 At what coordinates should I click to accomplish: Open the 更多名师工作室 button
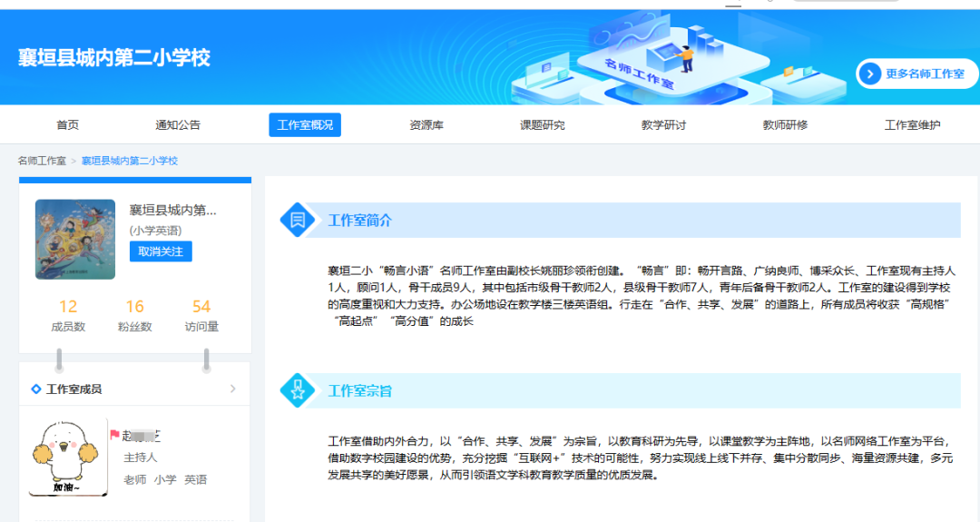point(916,74)
